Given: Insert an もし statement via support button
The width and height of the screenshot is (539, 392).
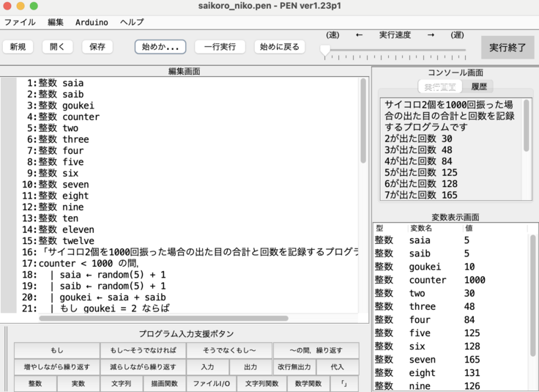Looking at the screenshot, I should pos(56,350).
